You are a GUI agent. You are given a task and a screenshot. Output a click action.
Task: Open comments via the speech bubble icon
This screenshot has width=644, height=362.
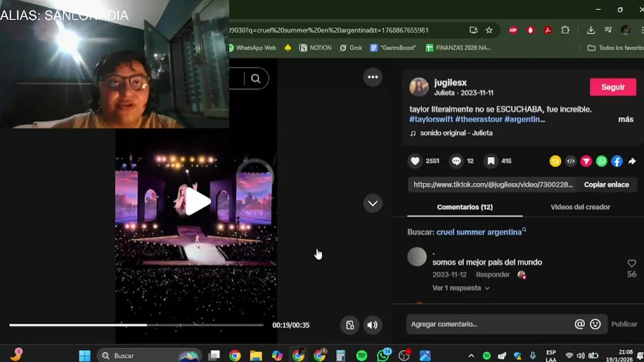(456, 161)
